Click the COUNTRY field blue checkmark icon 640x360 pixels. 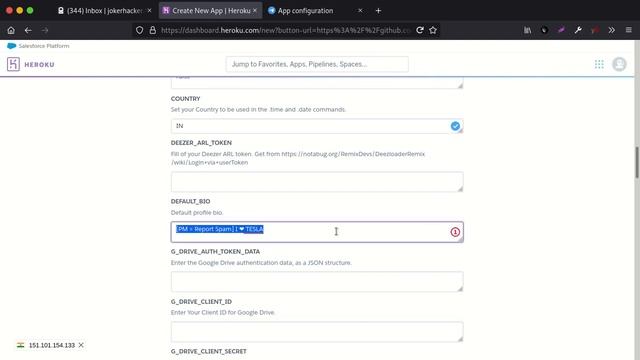[x=455, y=126]
